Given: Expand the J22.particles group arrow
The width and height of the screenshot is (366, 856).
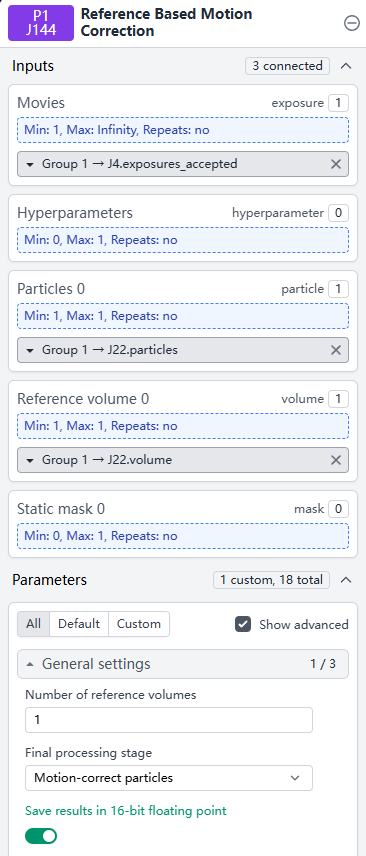Looking at the screenshot, I should 29,350.
